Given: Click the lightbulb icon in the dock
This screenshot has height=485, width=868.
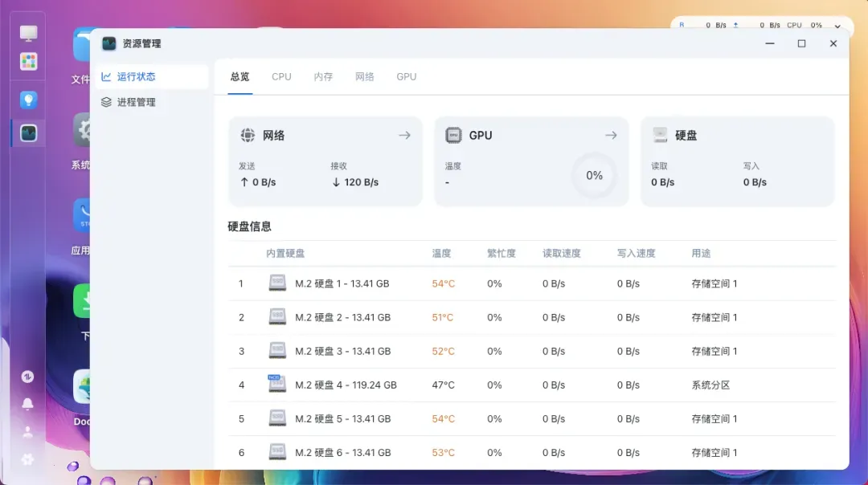Looking at the screenshot, I should pos(28,100).
